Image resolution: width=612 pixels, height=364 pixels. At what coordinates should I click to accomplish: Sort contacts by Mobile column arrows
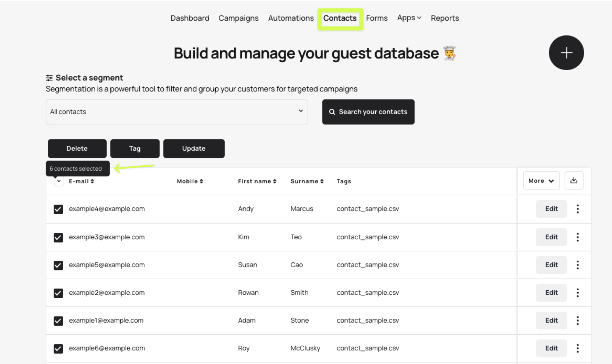click(201, 181)
